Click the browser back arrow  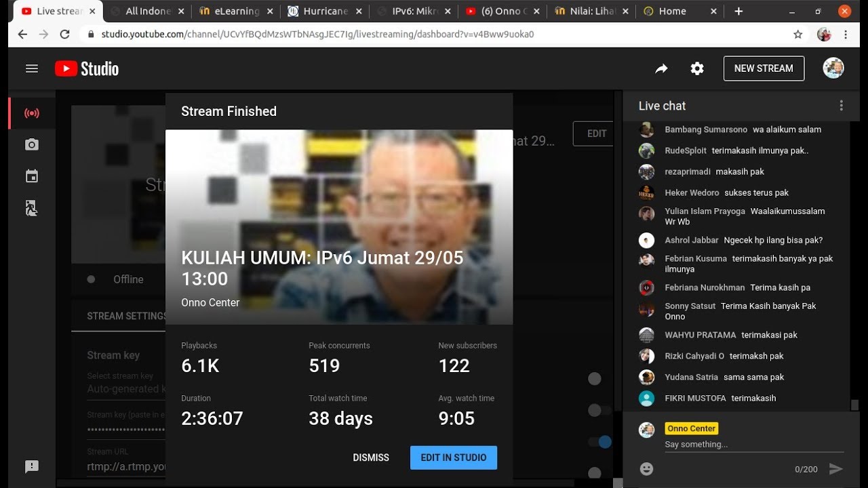point(22,34)
